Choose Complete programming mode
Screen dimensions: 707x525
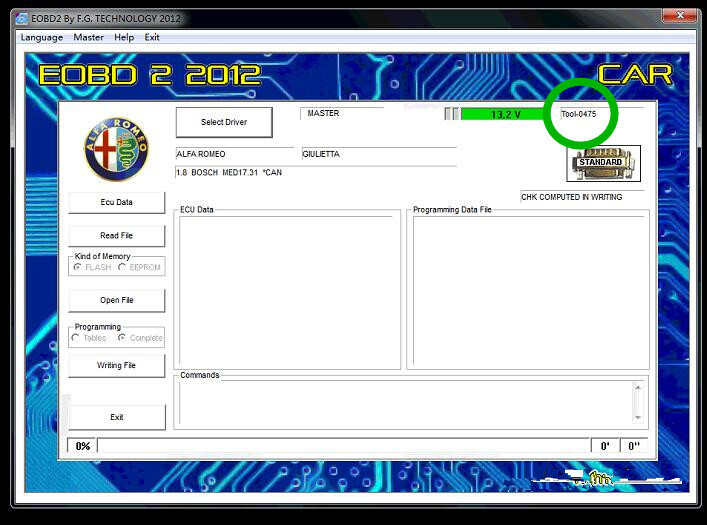click(x=122, y=338)
